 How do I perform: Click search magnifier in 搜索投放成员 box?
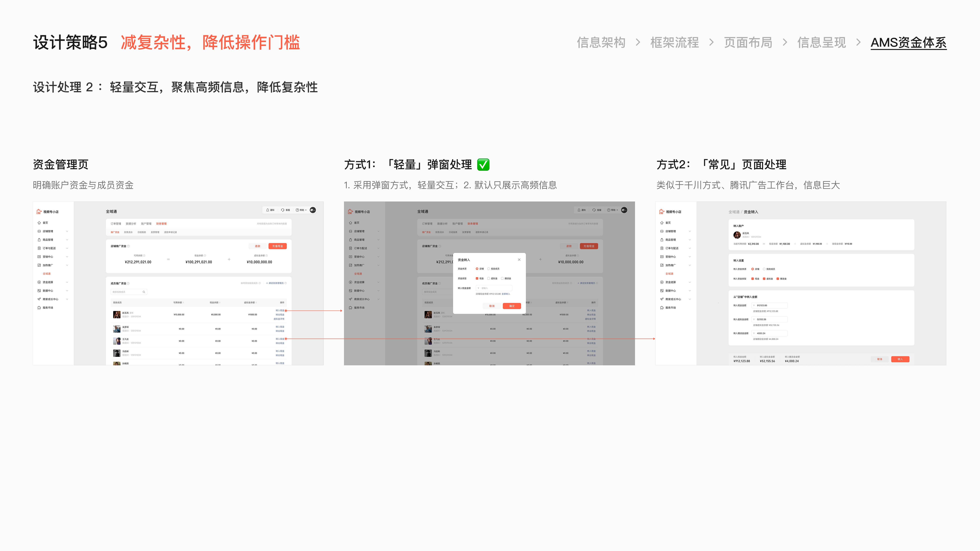click(144, 292)
